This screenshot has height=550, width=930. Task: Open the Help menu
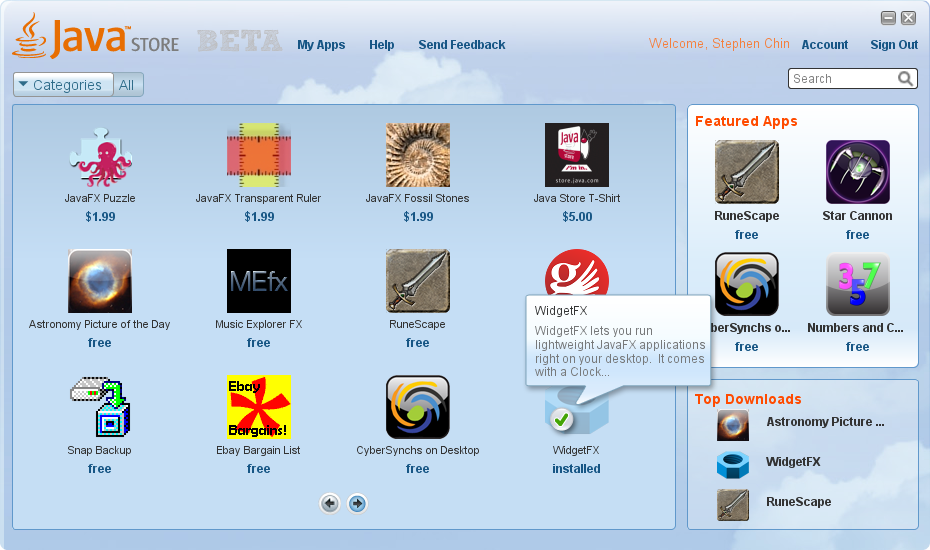(x=381, y=44)
